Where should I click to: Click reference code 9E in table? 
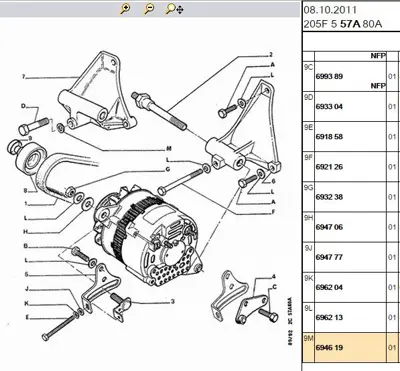(308, 127)
